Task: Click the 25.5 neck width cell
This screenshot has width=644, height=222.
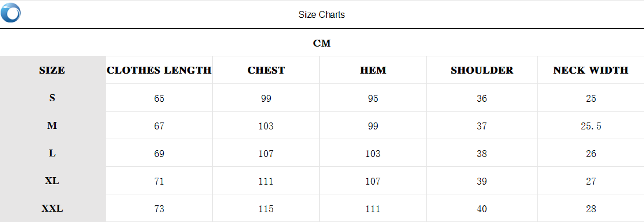Action: point(591,126)
